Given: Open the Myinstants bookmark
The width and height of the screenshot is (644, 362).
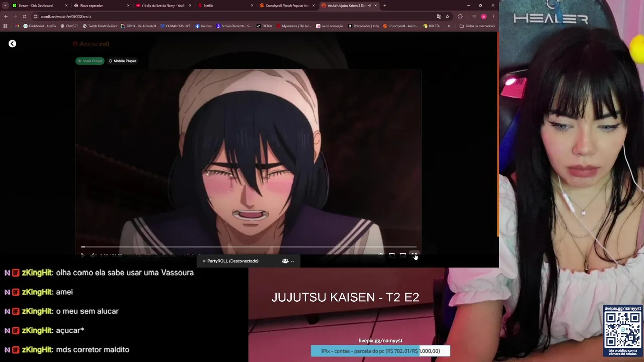Looking at the screenshot, I should pos(293,26).
